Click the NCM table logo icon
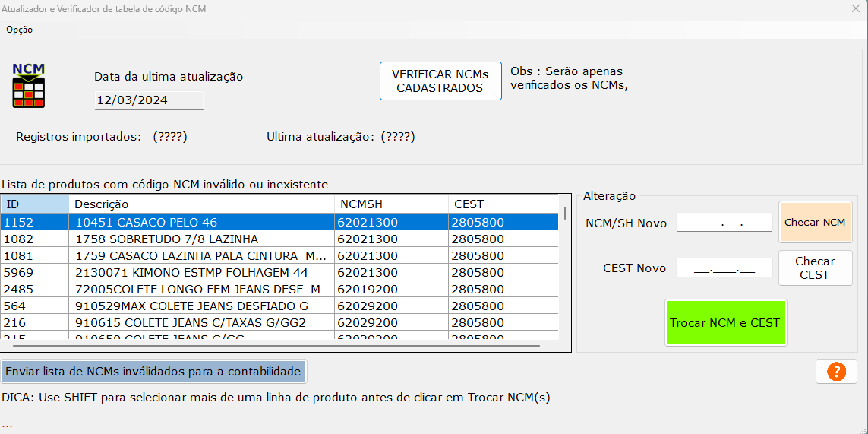 pyautogui.click(x=29, y=85)
